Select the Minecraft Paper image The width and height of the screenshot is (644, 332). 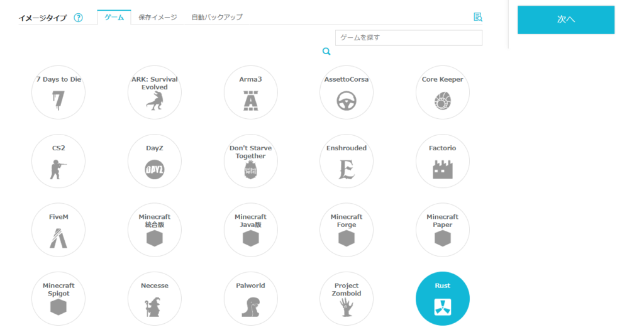coord(442,230)
